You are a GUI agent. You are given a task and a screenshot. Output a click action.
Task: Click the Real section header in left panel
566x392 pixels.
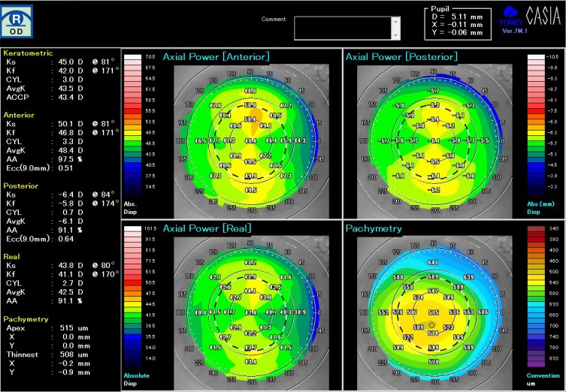[11, 256]
